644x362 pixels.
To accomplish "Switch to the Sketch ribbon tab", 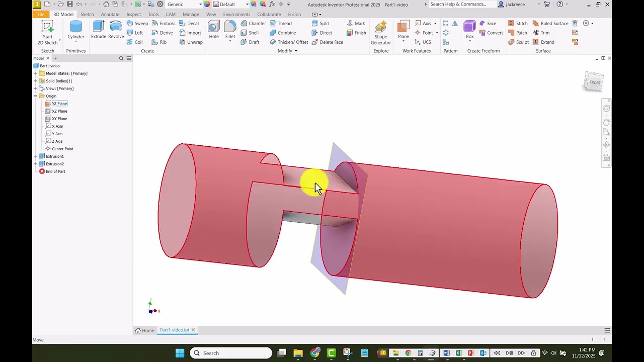I will 87,14.
